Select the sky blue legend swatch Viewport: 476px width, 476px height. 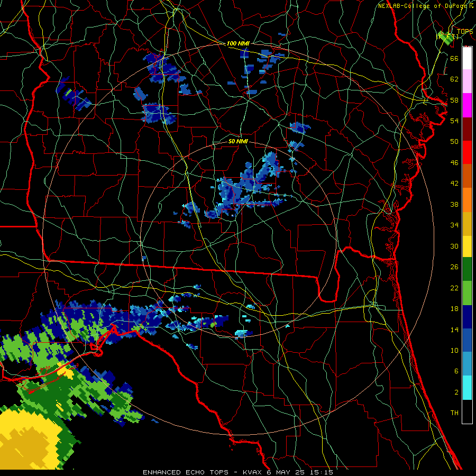tap(467, 364)
